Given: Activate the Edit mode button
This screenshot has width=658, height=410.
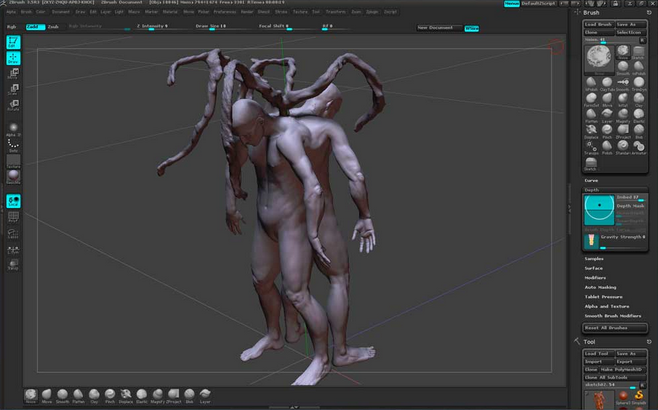Looking at the screenshot, I should click(14, 42).
